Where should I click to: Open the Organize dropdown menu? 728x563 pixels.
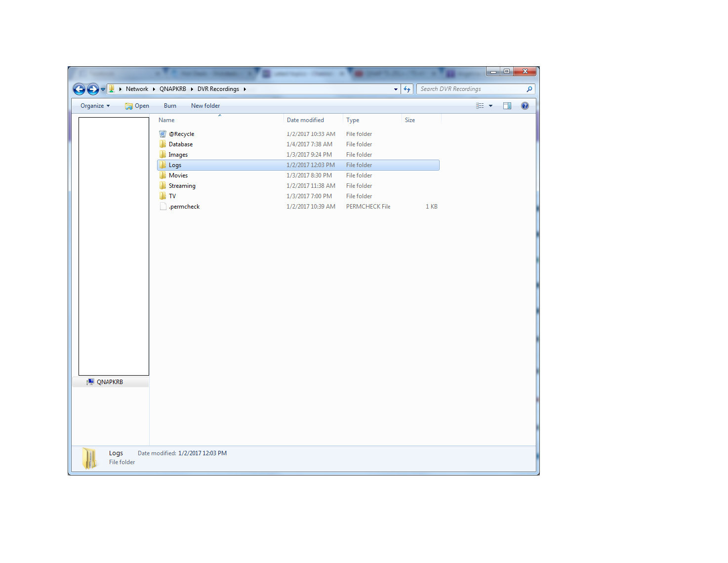coord(95,106)
